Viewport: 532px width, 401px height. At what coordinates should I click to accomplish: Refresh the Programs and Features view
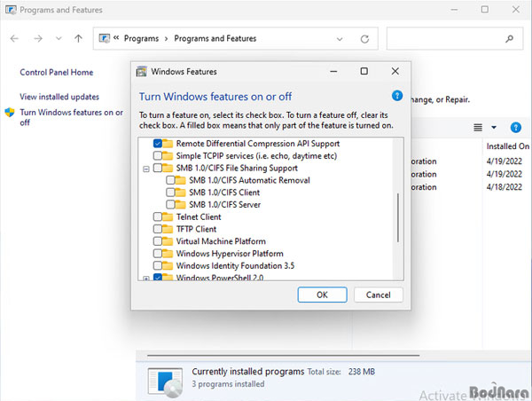pos(364,39)
